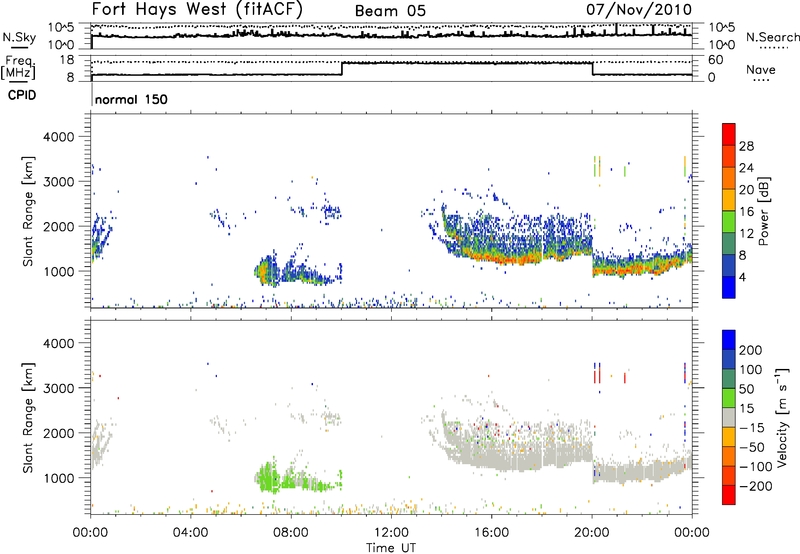Click the 'Velocity [m s-1]' color bar label
This screenshot has height=554, width=800.
[782, 417]
